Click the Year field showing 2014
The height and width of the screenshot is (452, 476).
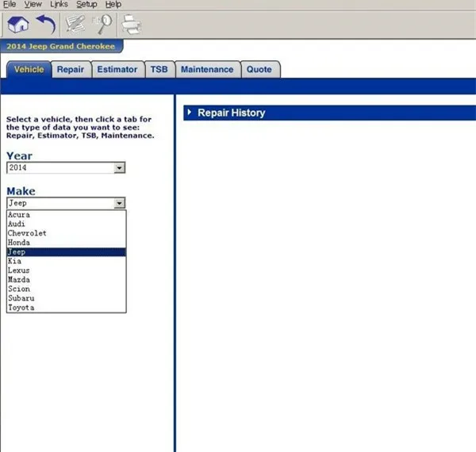66,168
